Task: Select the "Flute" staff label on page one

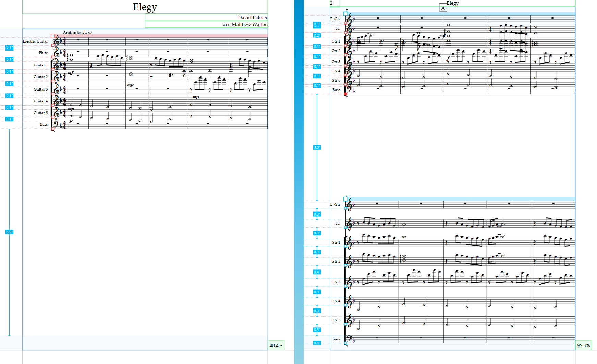Action: click(x=43, y=53)
